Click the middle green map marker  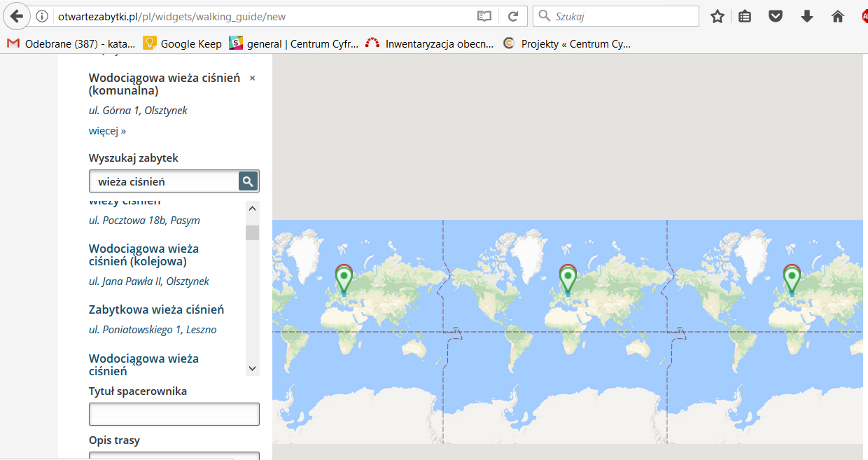568,280
